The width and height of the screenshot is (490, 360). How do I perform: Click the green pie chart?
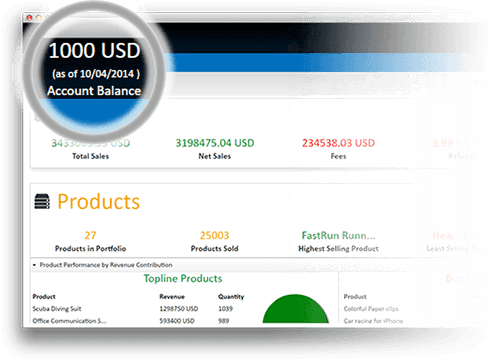coord(295,309)
